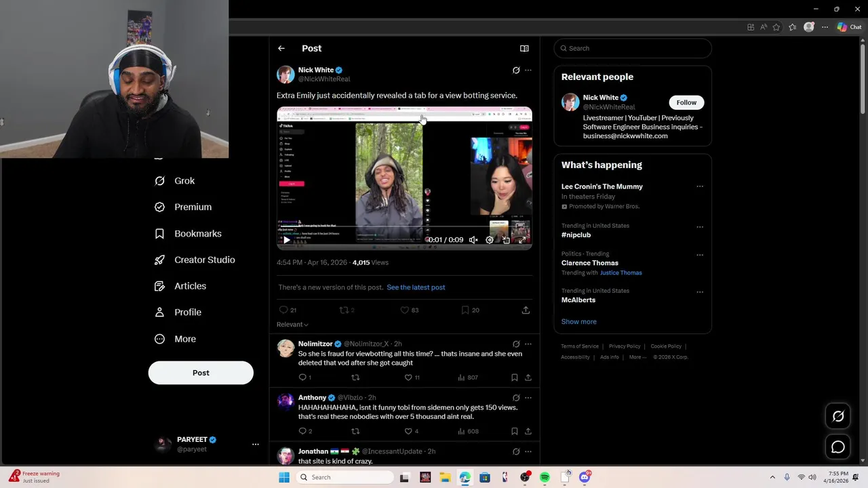Open Creator Studio in sidebar
Image resolution: width=868 pixels, height=488 pixels.
coord(195,260)
